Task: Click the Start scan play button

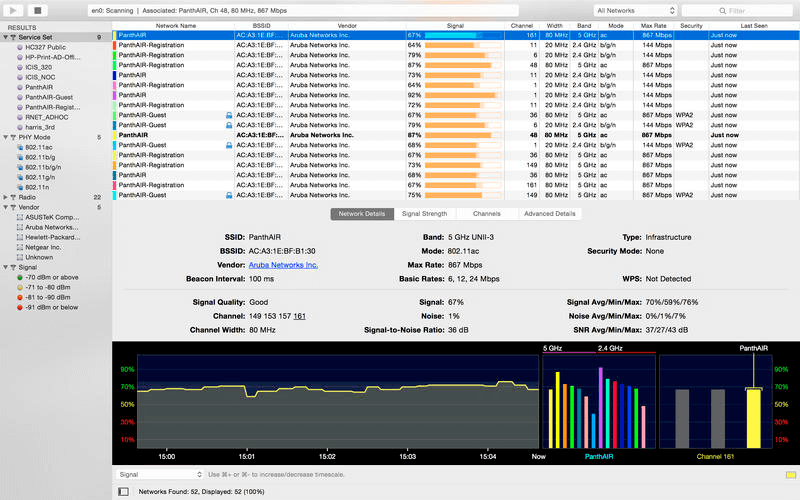Action: 14,10
